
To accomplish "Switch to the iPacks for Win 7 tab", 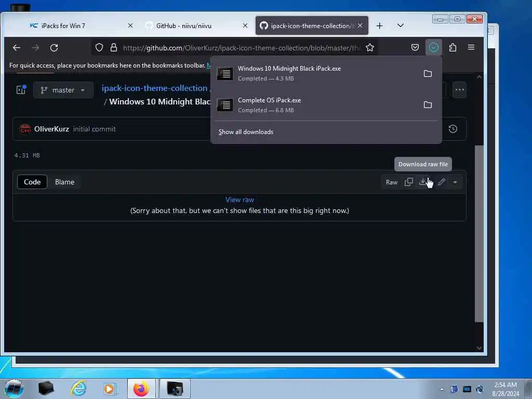I will (63, 26).
